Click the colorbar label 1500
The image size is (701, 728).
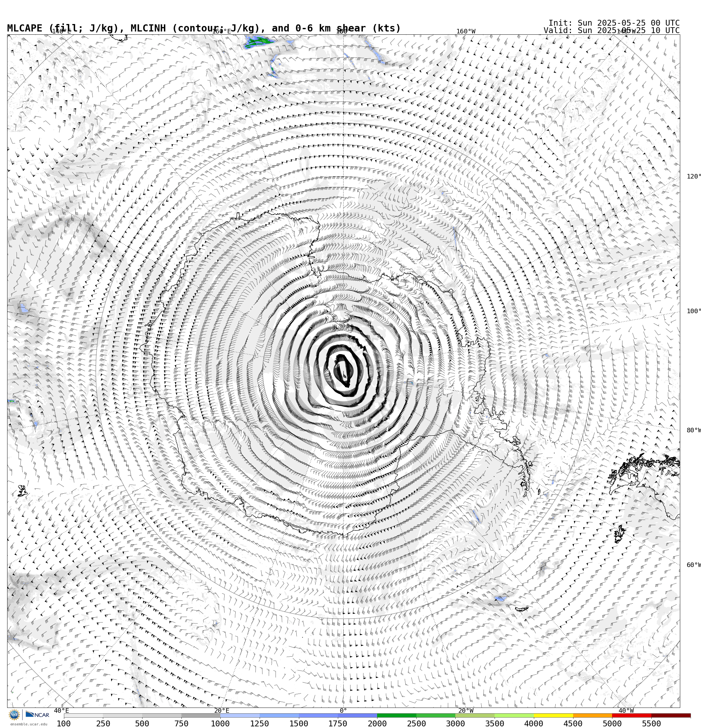299,723
